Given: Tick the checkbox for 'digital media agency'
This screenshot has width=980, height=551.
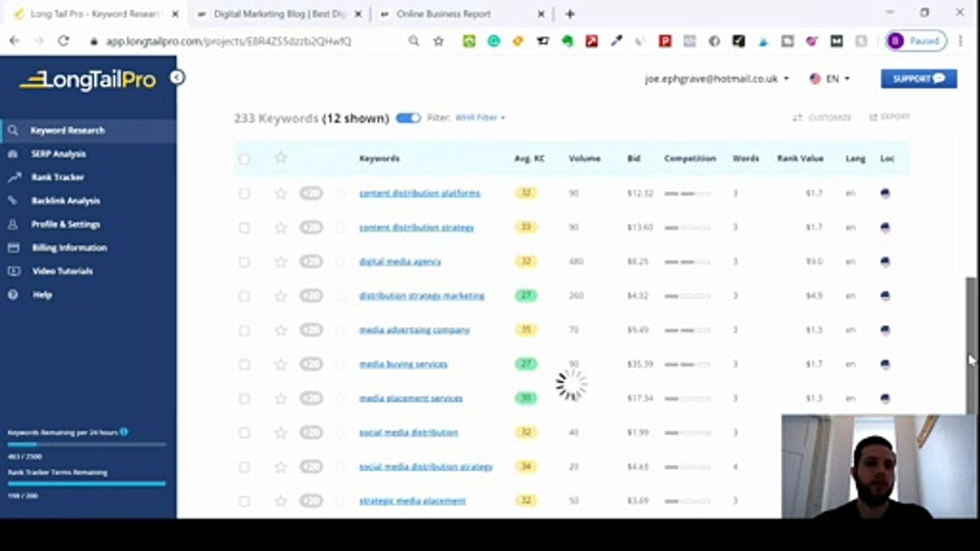Looking at the screenshot, I should 244,262.
